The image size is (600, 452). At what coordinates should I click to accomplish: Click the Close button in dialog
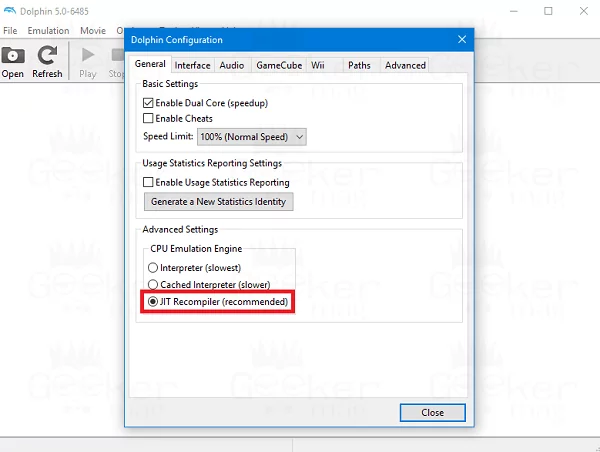(432, 413)
